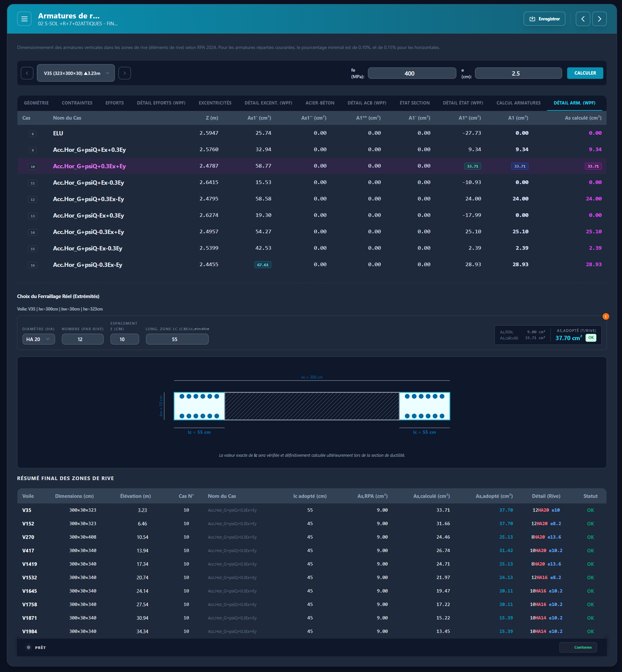
Task: Select the previous wall arrow beside V35
Action: tap(27, 73)
